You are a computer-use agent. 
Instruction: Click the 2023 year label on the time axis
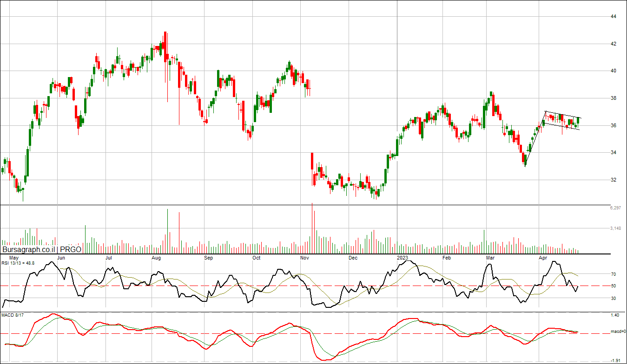(403, 258)
